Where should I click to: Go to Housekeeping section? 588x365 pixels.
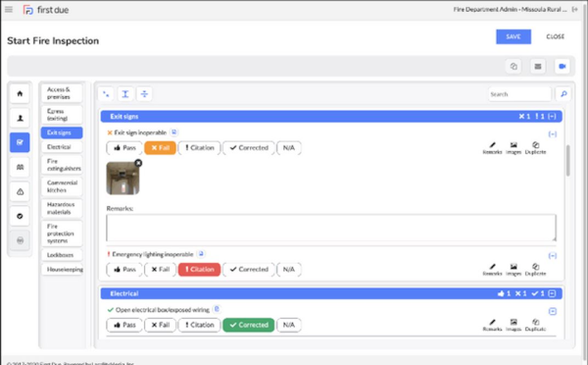point(62,269)
